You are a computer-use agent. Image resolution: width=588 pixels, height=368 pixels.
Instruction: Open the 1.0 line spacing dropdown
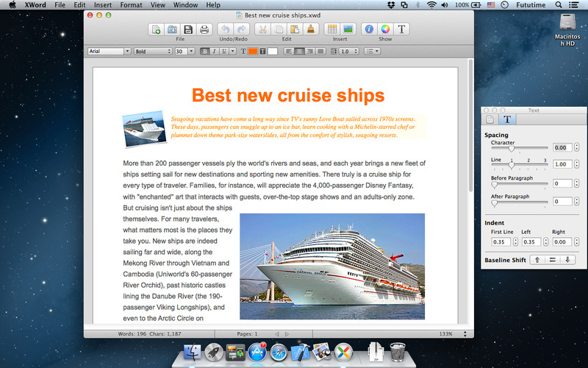(348, 52)
